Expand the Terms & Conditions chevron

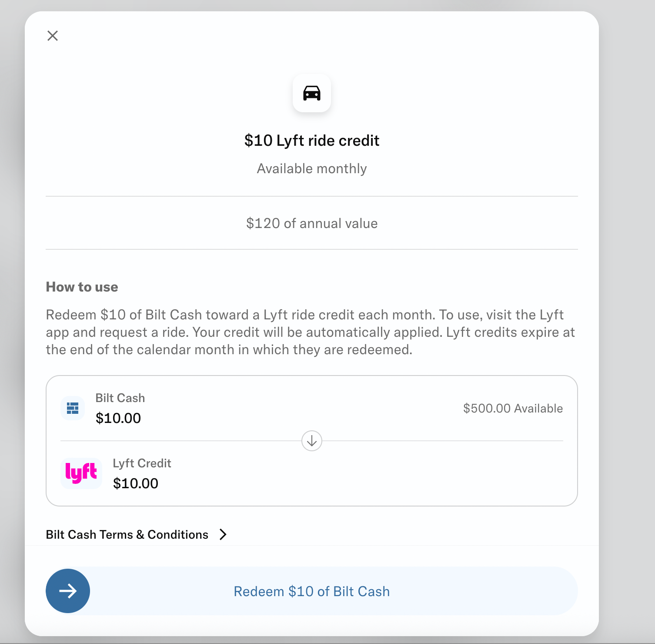pos(223,534)
